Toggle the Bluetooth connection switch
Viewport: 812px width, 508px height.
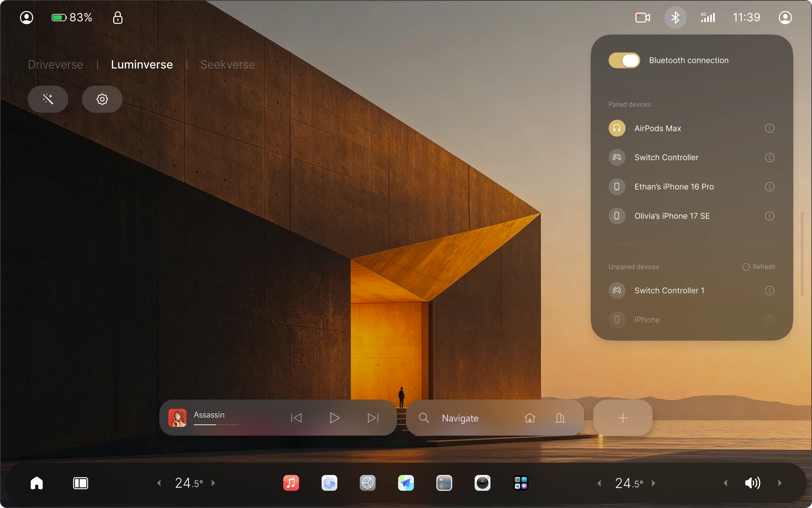(x=624, y=60)
